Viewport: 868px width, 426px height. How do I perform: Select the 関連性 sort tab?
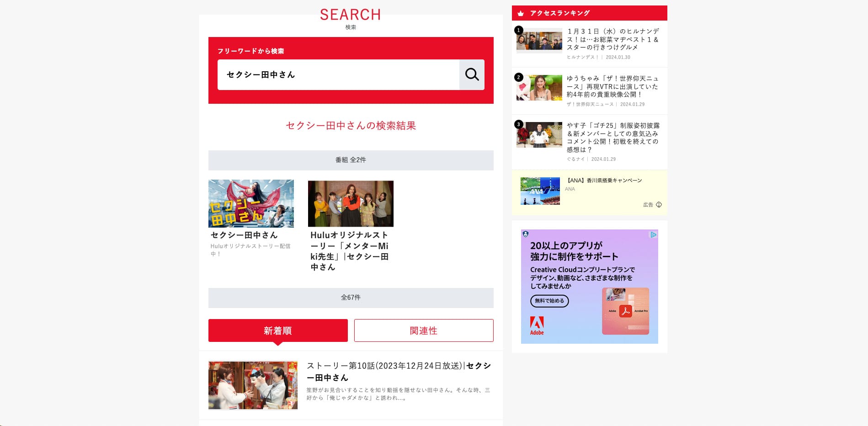424,330
